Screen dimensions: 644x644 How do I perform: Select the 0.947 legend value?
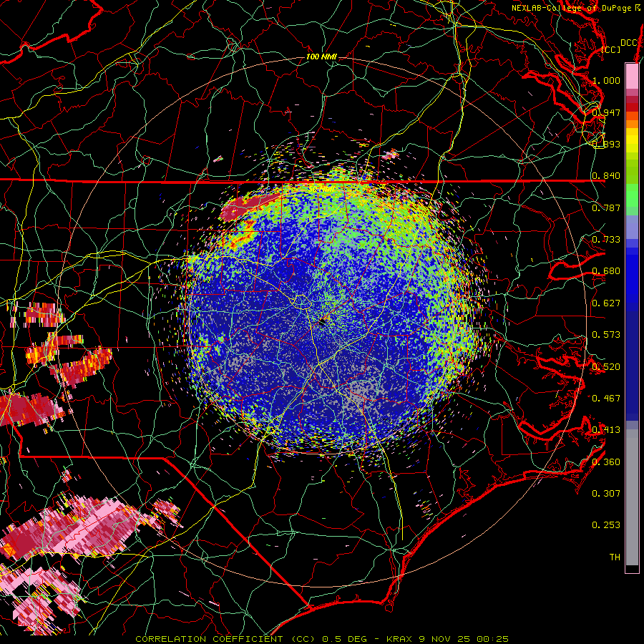click(x=606, y=112)
